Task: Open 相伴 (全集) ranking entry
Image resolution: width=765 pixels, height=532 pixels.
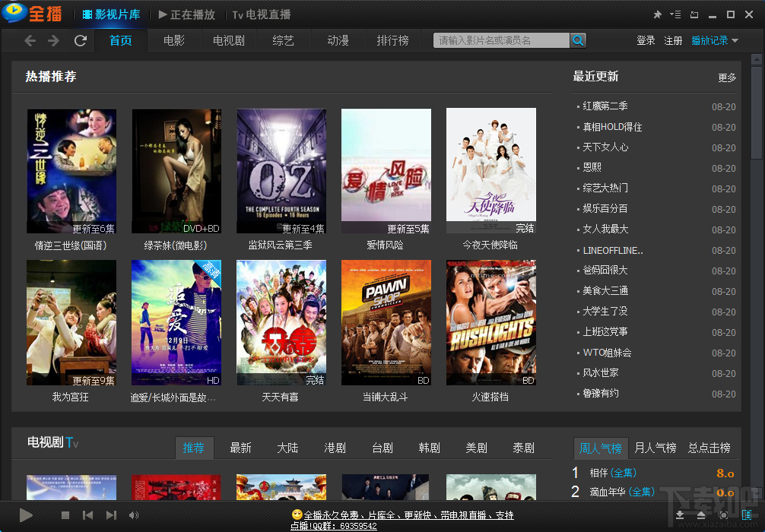Action: pos(613,473)
